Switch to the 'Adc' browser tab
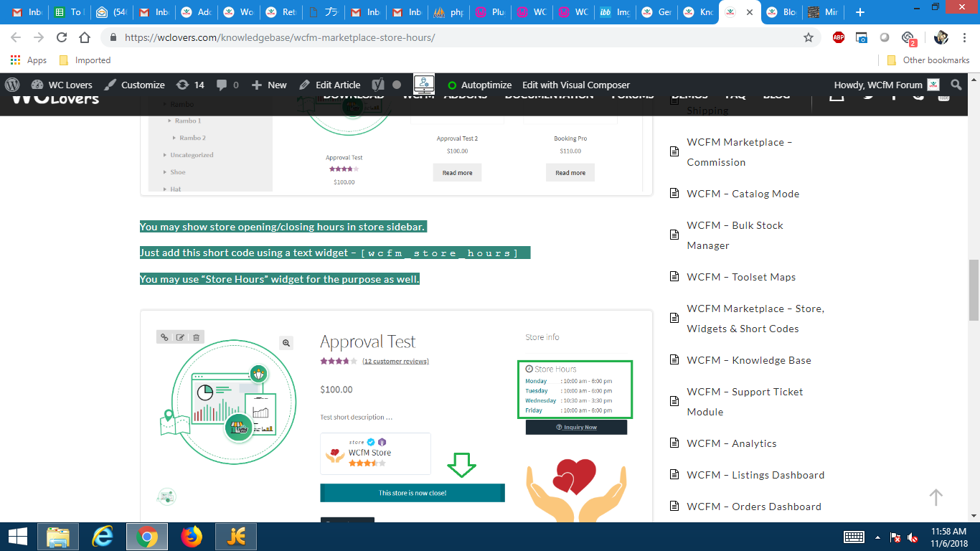The height and width of the screenshot is (551, 980). tap(195, 12)
